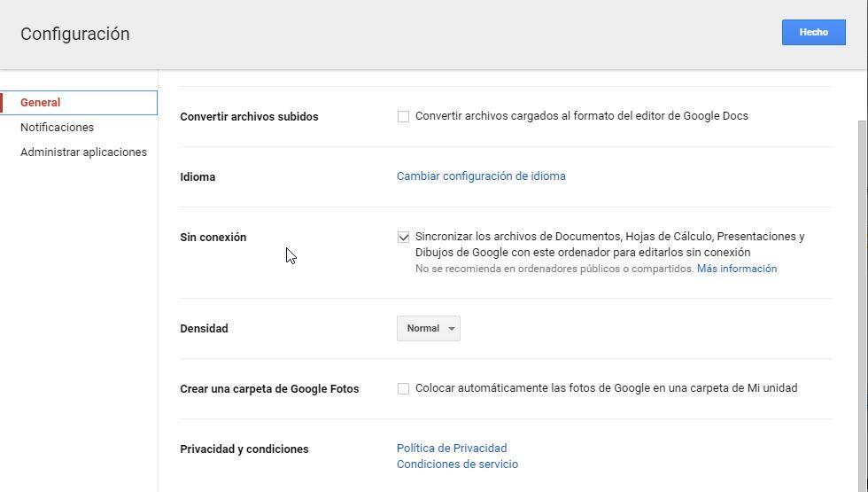Click the Crear una carpeta de Google Fotos heading

[x=269, y=389]
